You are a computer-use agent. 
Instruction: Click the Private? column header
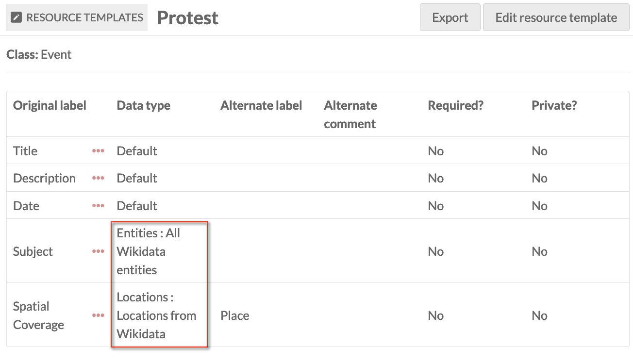pyautogui.click(x=554, y=105)
